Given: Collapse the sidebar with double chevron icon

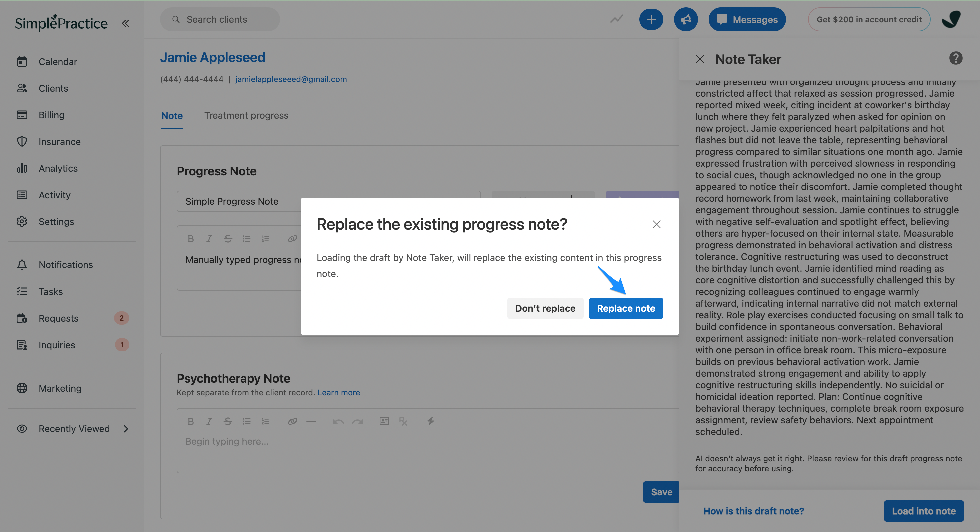Looking at the screenshot, I should pyautogui.click(x=125, y=23).
